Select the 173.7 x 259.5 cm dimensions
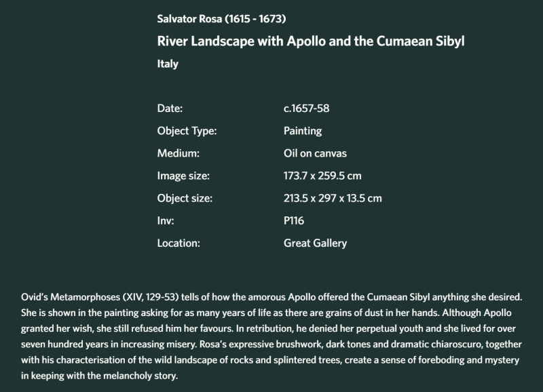This screenshot has height=392, width=543. tap(322, 176)
